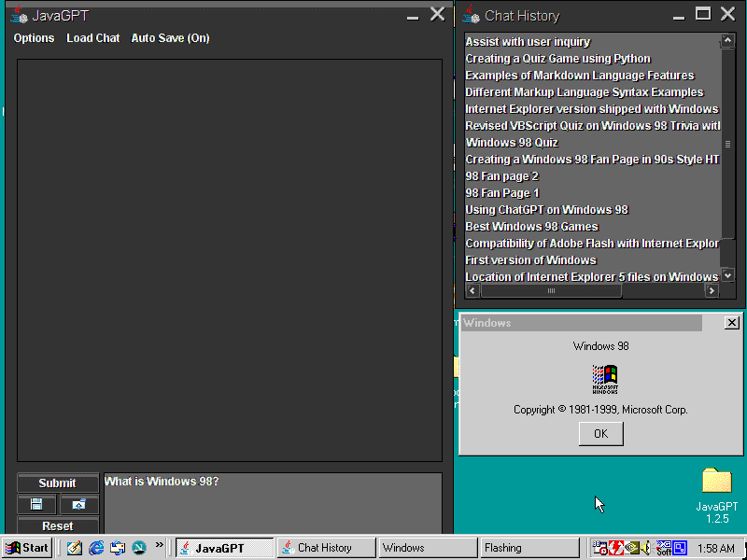Click the blue display tray icon
This screenshot has height=560, width=747.
tap(680, 548)
